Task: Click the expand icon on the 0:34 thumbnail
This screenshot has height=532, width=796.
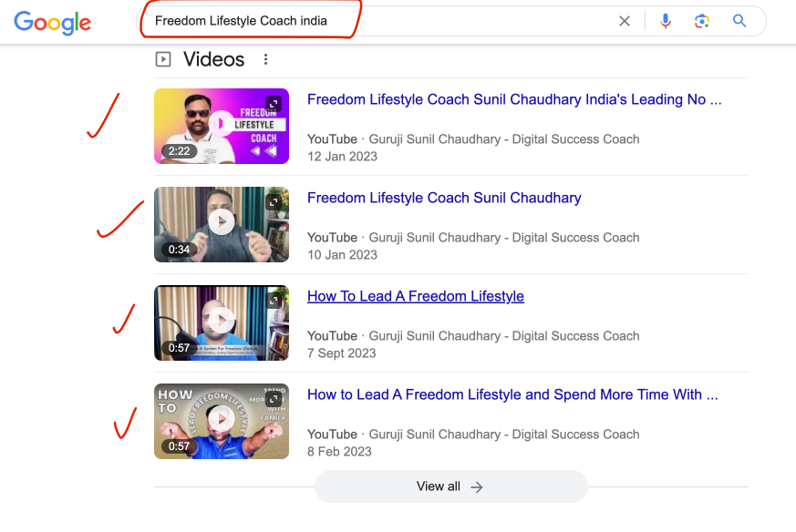Action: pyautogui.click(x=274, y=201)
